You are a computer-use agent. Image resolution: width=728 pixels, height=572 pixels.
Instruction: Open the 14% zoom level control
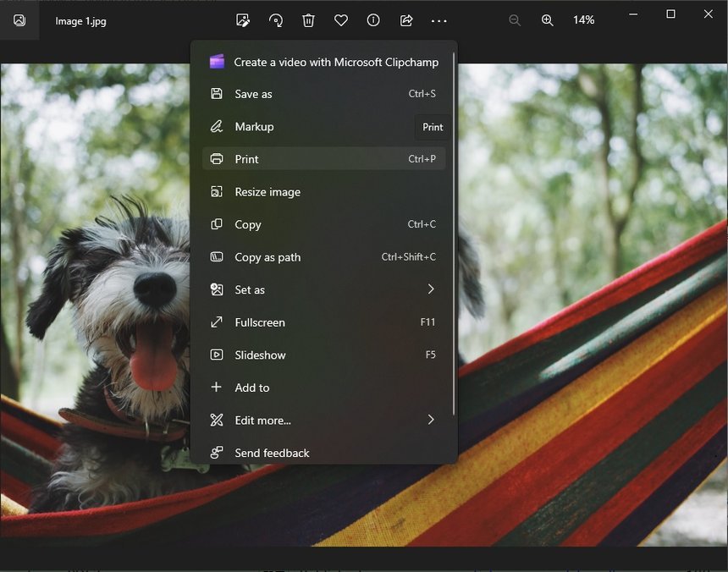(x=583, y=19)
